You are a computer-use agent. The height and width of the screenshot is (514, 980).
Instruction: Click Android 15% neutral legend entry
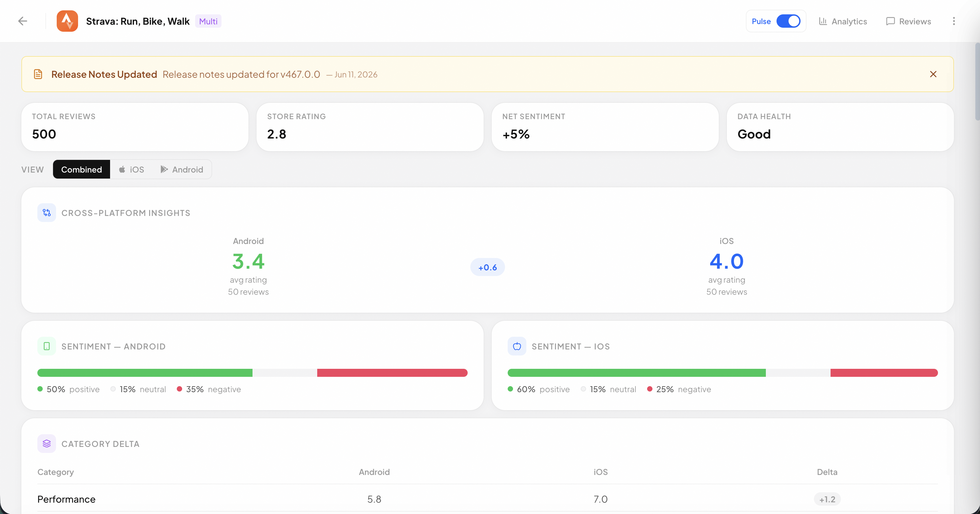[x=138, y=389]
